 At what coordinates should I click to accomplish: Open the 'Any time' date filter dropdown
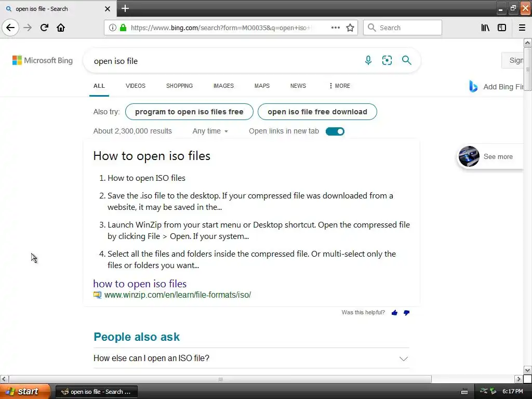coord(210,131)
